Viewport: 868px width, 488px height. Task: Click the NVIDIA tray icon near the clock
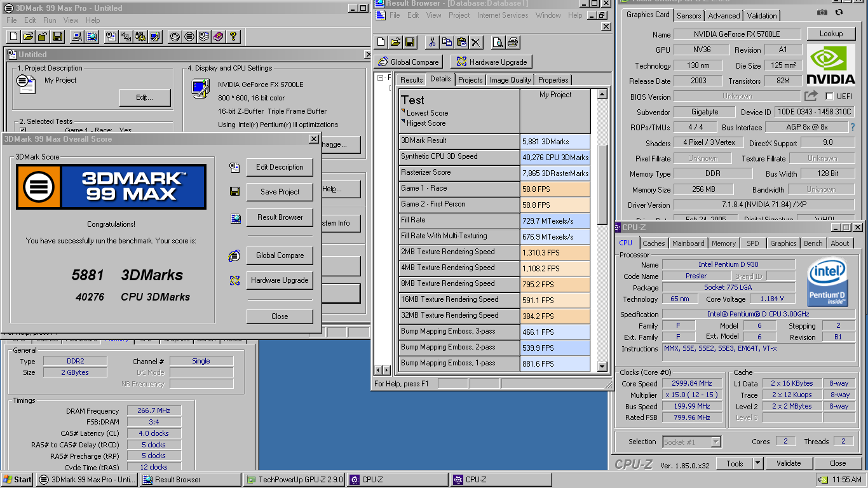824,480
